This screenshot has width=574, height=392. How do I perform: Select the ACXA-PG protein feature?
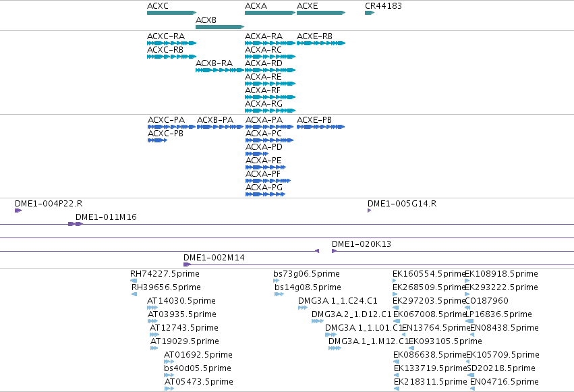pyautogui.click(x=265, y=195)
